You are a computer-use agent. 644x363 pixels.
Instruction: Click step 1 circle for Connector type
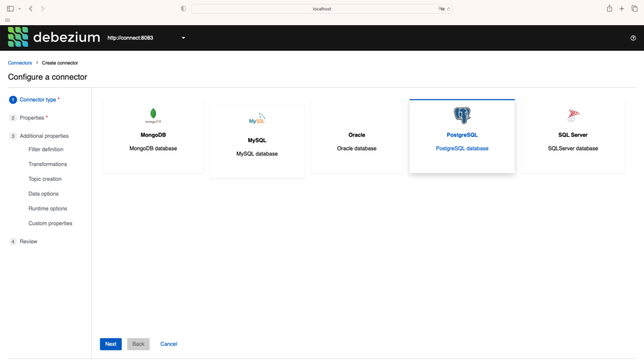pos(13,100)
